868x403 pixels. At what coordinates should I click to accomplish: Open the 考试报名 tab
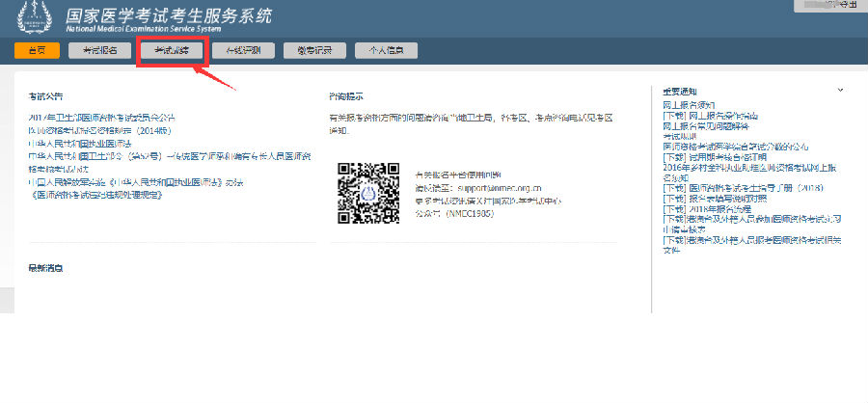coord(99,50)
